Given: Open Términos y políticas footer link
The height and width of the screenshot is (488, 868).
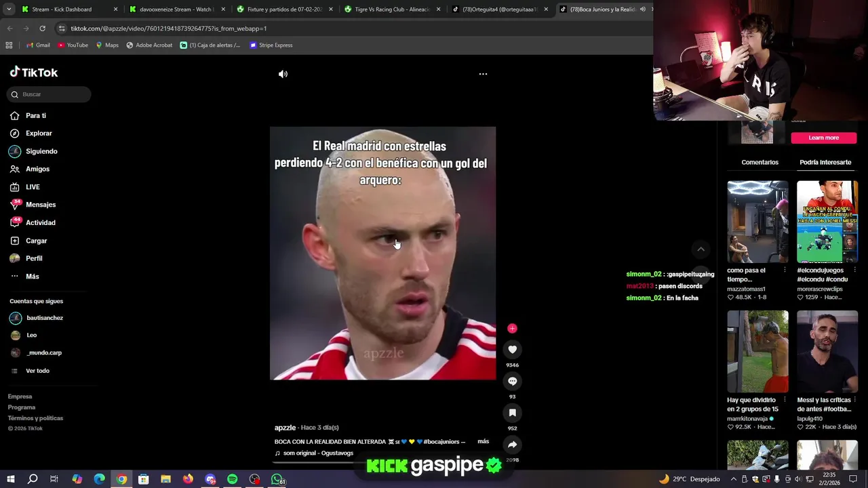Looking at the screenshot, I should (35, 418).
